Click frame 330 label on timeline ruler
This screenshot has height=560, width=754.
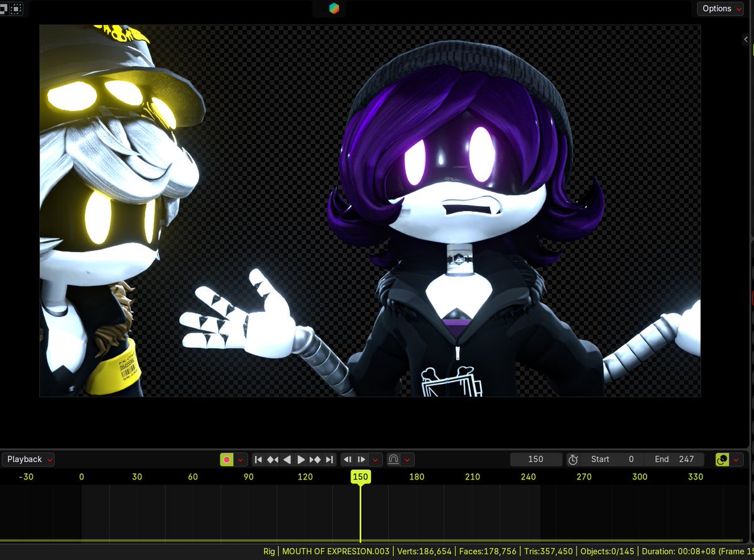click(x=696, y=477)
